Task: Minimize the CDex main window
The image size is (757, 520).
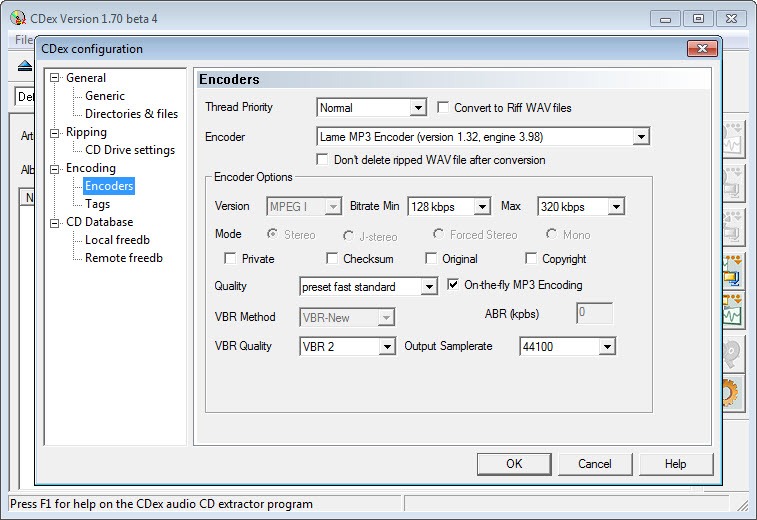Action: [665, 19]
